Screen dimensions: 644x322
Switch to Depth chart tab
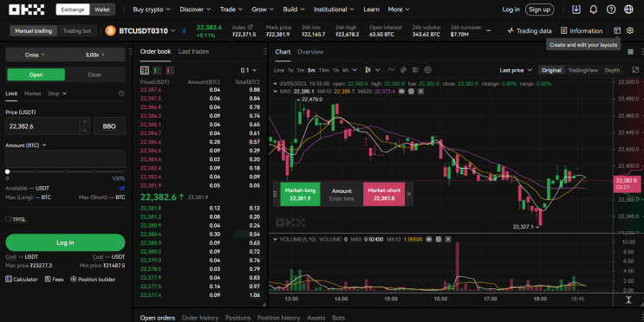(x=612, y=70)
